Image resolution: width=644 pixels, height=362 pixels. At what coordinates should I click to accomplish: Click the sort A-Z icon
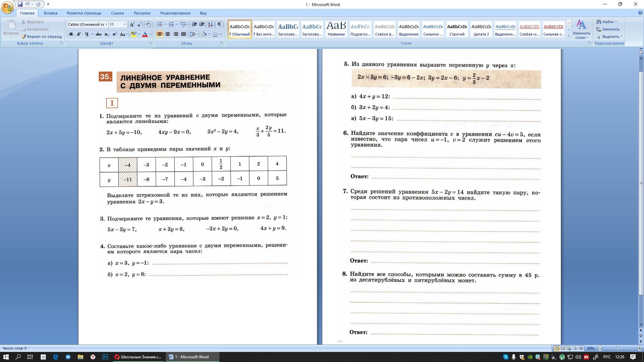(210, 24)
